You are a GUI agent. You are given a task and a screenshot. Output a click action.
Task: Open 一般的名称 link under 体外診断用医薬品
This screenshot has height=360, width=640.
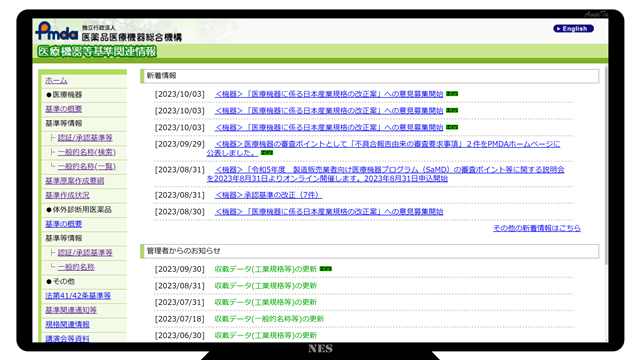(x=76, y=267)
